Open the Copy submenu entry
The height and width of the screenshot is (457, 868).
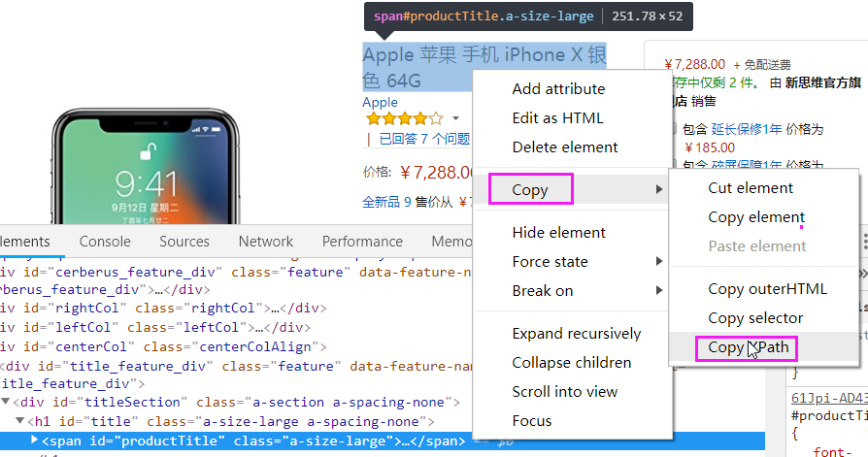click(573, 190)
